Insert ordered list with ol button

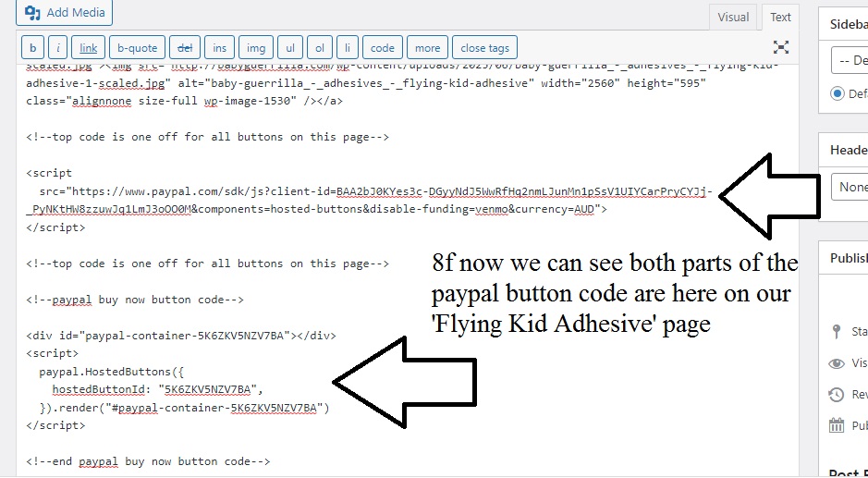pyautogui.click(x=320, y=48)
